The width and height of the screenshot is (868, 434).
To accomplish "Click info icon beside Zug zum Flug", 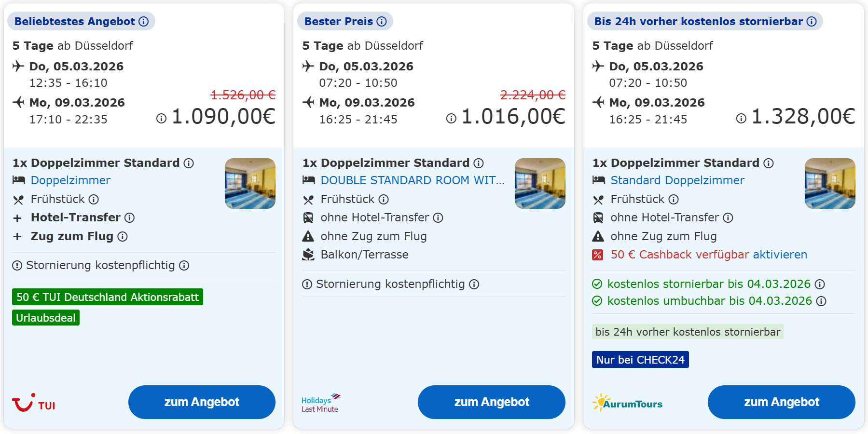I will pyautogui.click(x=123, y=237).
